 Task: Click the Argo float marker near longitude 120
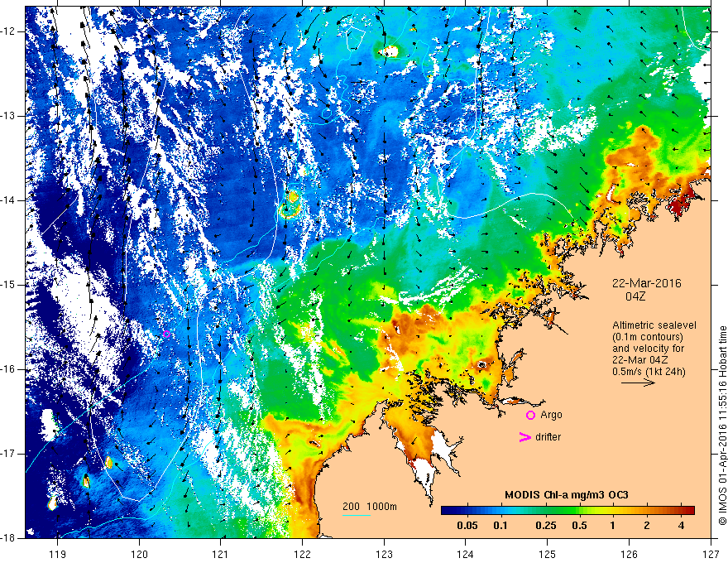point(166,334)
